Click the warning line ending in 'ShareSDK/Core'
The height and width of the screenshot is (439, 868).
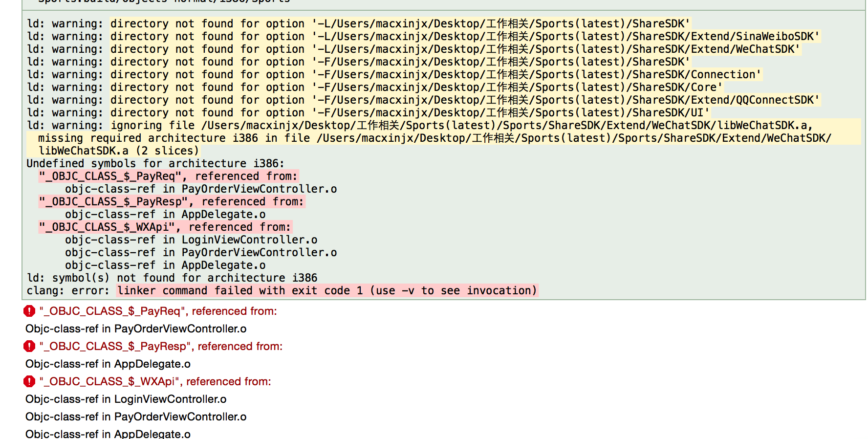[x=375, y=87]
